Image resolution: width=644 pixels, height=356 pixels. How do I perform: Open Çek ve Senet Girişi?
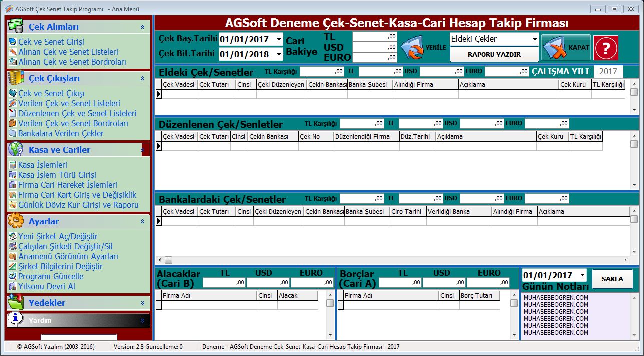click(51, 42)
